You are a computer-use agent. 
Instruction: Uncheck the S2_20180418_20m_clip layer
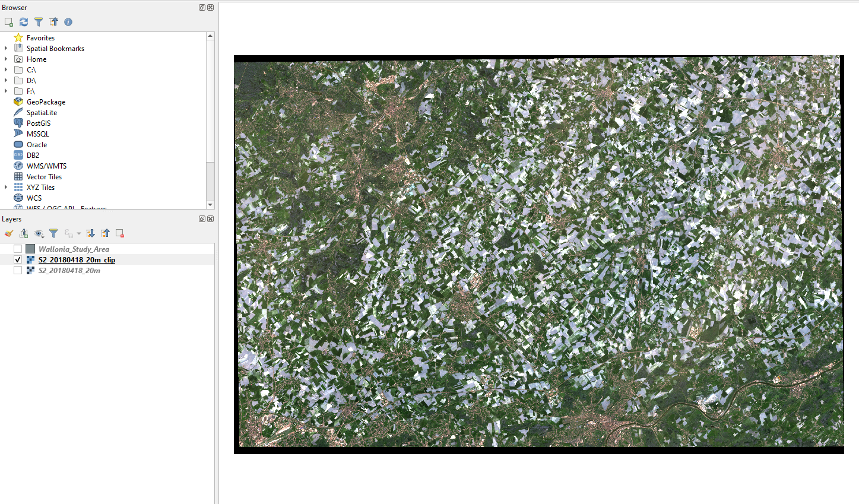tap(18, 260)
